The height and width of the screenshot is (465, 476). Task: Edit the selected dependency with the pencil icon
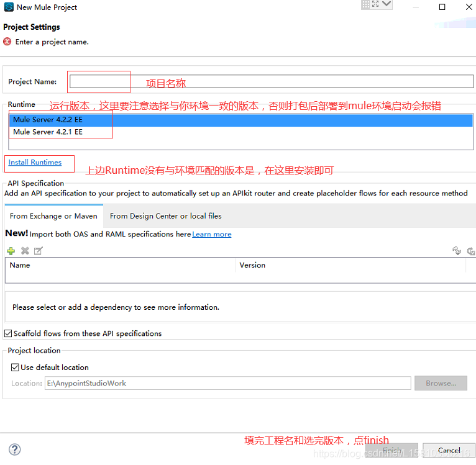tap(39, 251)
